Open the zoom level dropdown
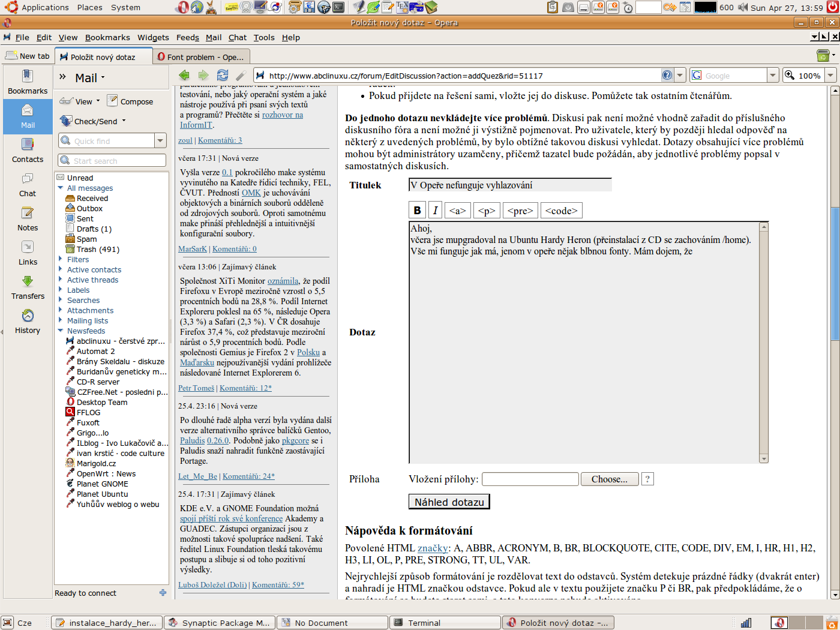The height and width of the screenshot is (630, 840). click(x=830, y=76)
